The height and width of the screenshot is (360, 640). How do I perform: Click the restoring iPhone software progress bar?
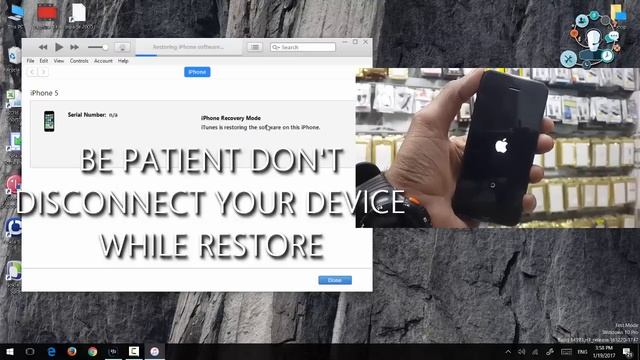[x=188, y=54]
